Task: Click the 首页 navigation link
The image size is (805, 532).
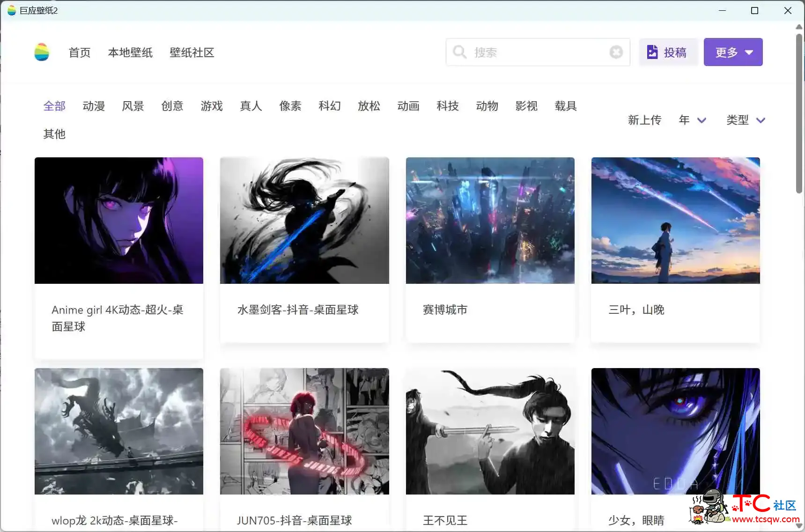Action: [x=79, y=52]
